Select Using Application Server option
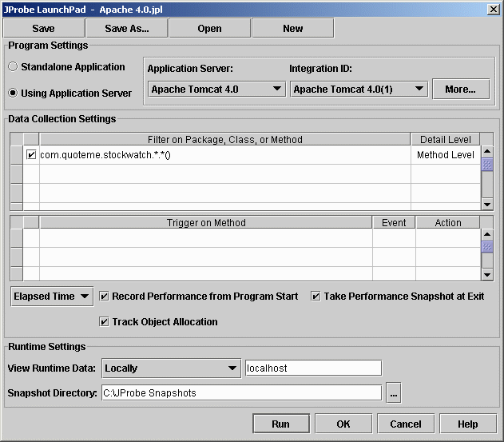Screen dimensions: 504x442 click(x=13, y=93)
